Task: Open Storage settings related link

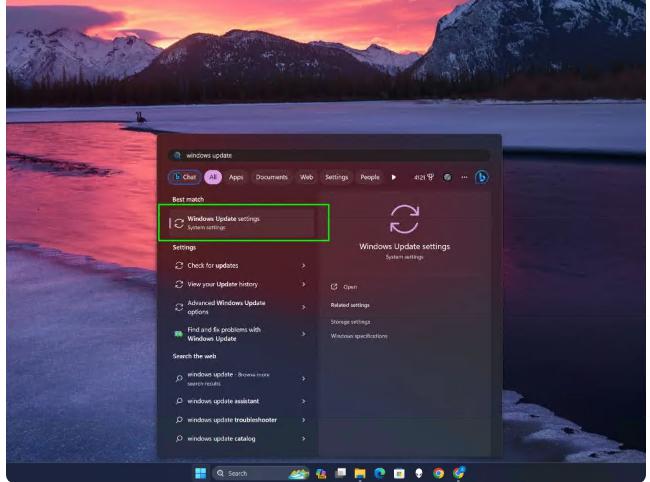Action: (x=350, y=321)
